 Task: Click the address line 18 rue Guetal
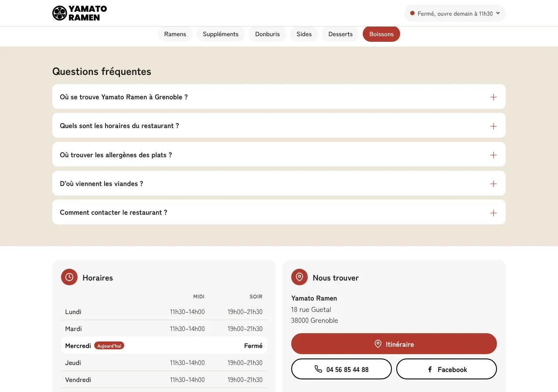coord(311,310)
